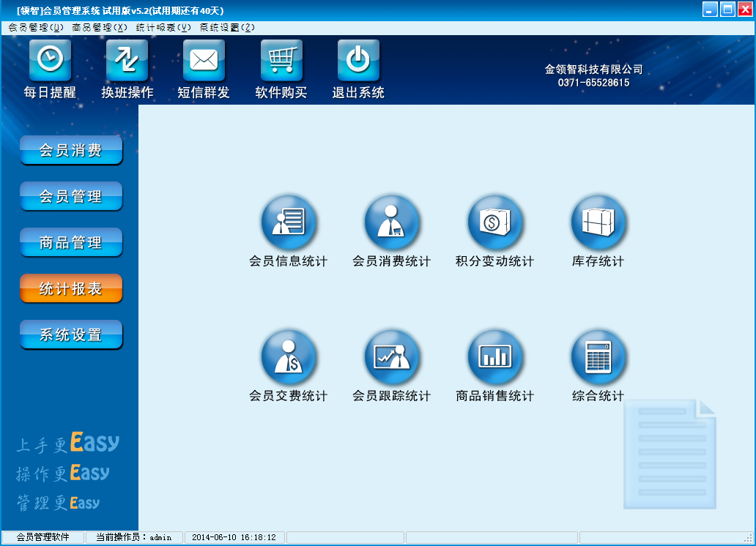Open the 每日提醒 daily reminder clock icon

pos(50,60)
